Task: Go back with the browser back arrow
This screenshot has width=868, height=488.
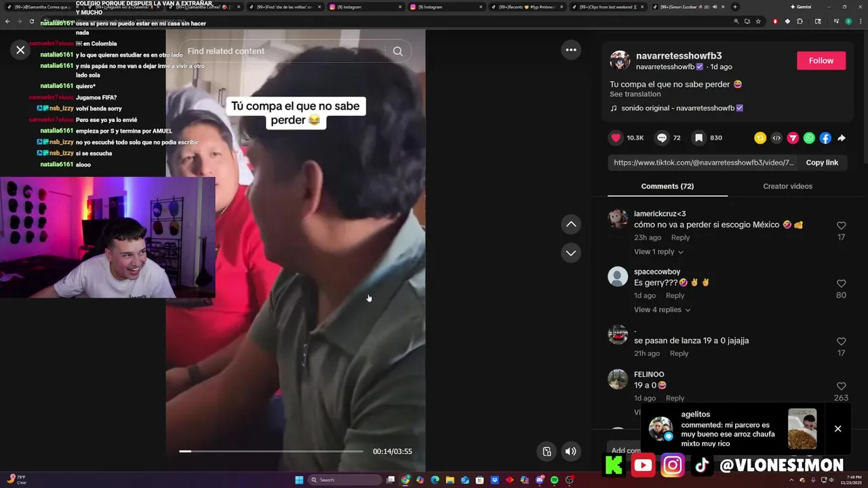Action: (x=7, y=21)
